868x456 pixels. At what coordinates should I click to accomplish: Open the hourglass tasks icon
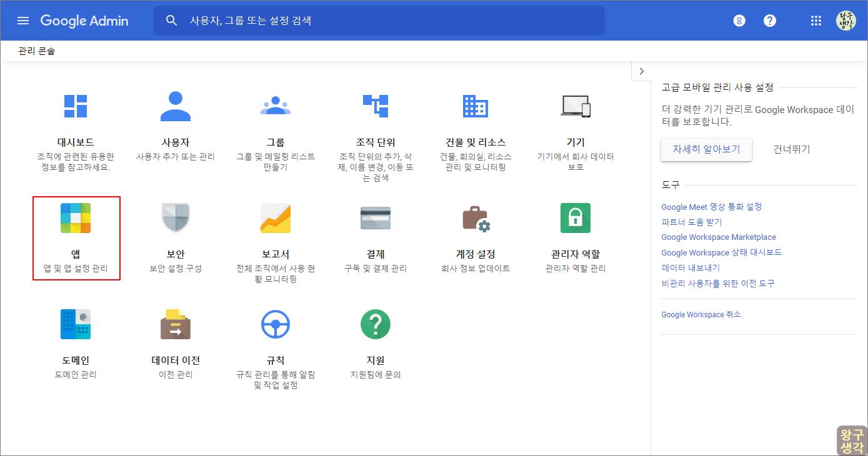(x=739, y=21)
